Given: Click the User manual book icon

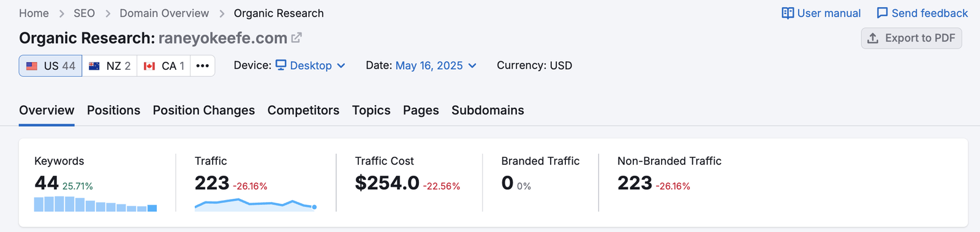Looking at the screenshot, I should [x=788, y=13].
